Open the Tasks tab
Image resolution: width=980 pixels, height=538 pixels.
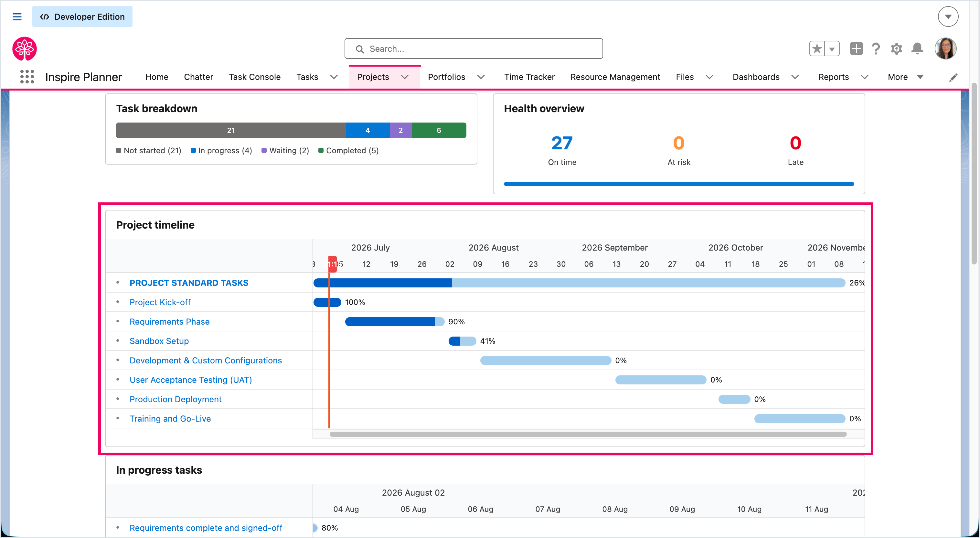pos(307,77)
